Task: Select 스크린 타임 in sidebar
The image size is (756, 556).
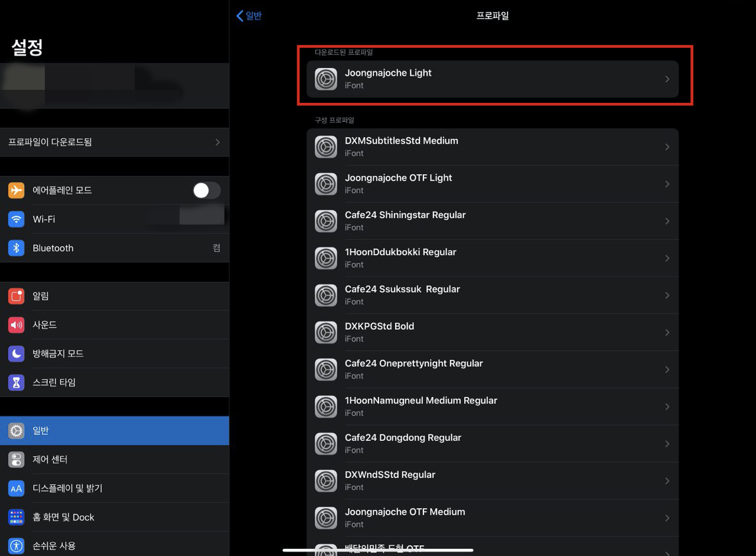Action: 115,382
